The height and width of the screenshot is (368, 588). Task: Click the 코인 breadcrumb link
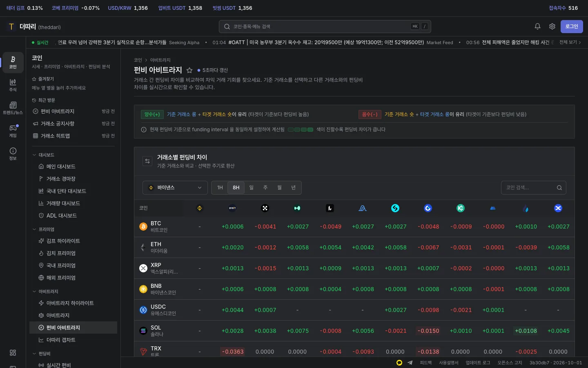pyautogui.click(x=138, y=60)
